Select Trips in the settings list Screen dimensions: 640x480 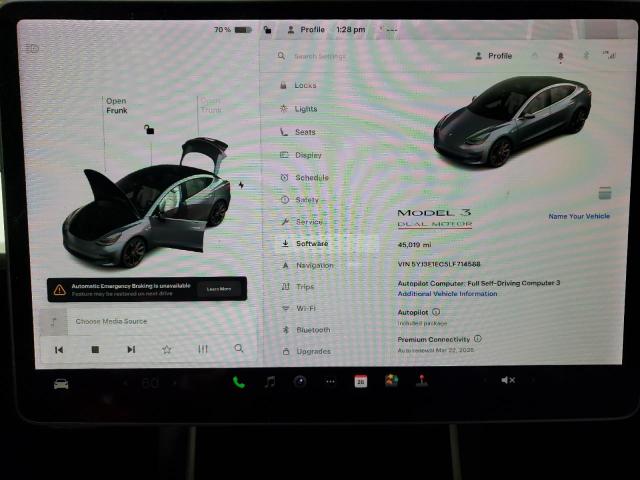[298, 287]
